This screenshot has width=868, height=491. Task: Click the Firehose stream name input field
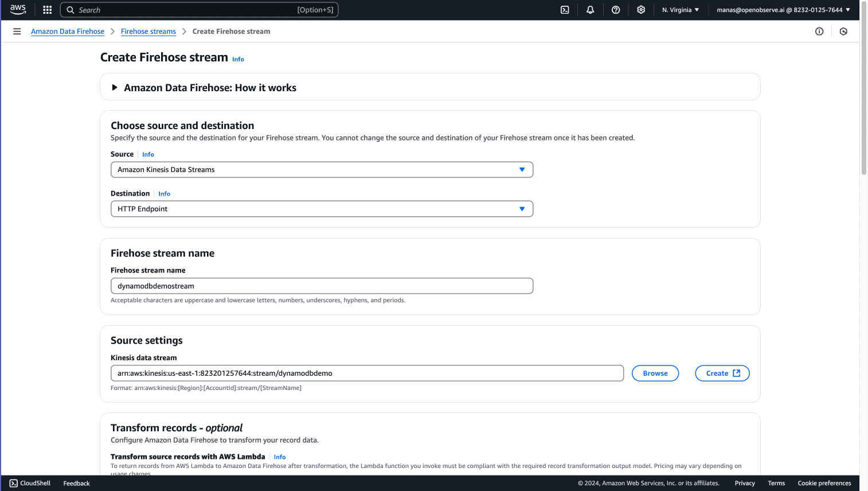(322, 286)
